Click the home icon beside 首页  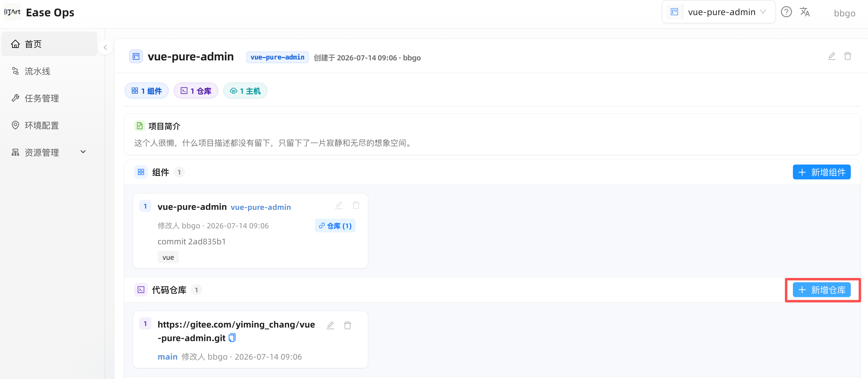[15, 44]
